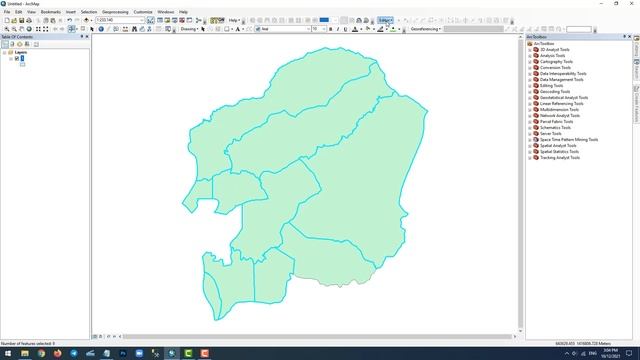The width and height of the screenshot is (640, 360).
Task: Open the File menu
Action: click(7, 12)
